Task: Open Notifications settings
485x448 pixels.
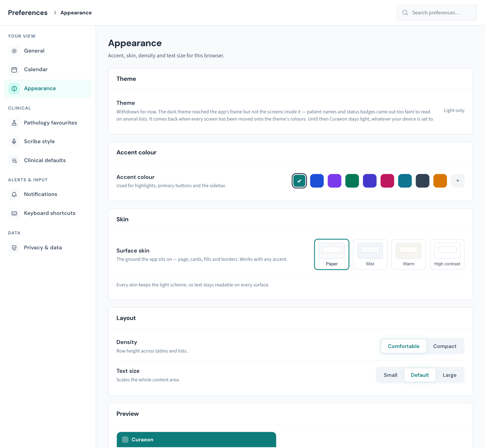Action: (48, 194)
